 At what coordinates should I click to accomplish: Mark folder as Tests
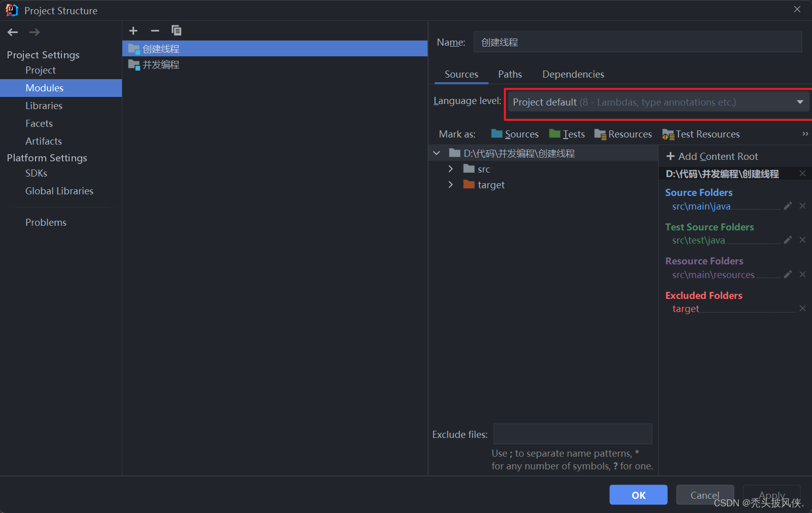(x=567, y=134)
